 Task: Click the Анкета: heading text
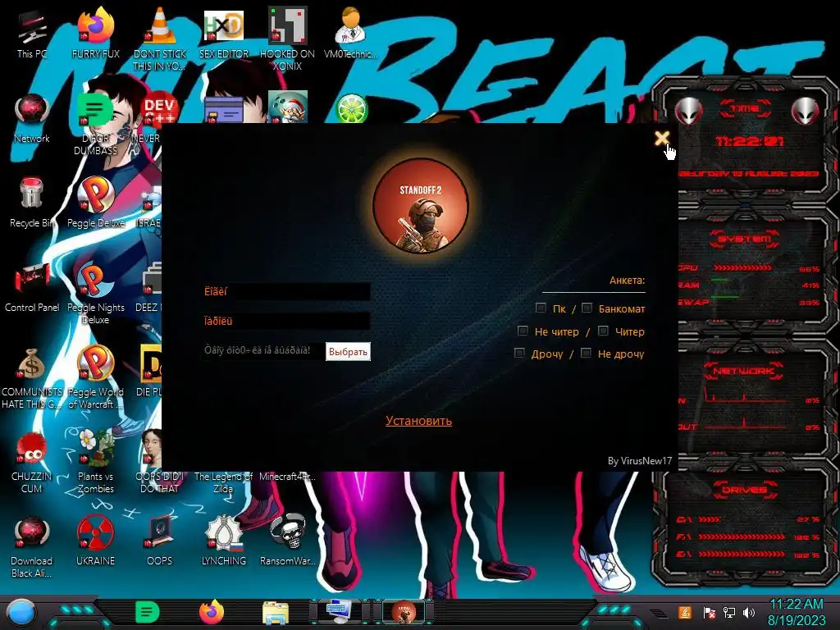point(627,281)
